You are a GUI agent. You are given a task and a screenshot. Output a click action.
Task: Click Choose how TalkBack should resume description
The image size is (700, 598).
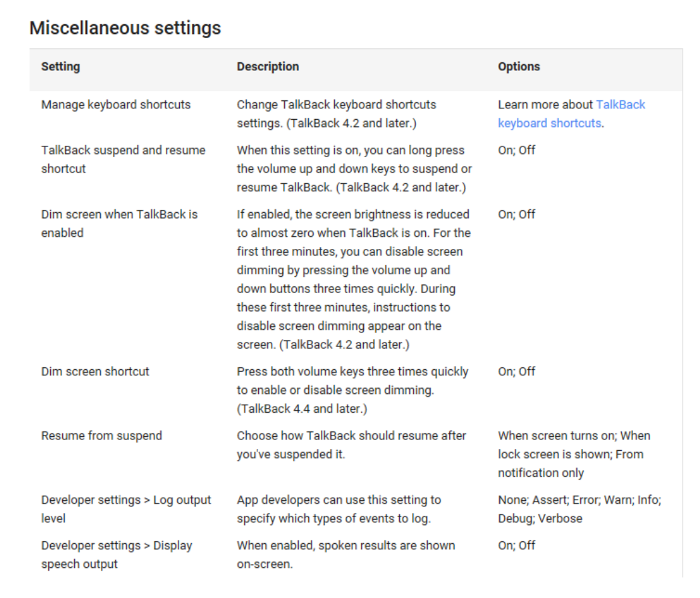tap(352, 445)
